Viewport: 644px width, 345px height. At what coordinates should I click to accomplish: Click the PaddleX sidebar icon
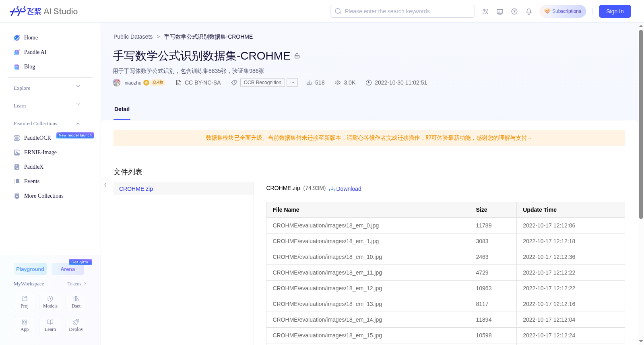[x=17, y=167]
